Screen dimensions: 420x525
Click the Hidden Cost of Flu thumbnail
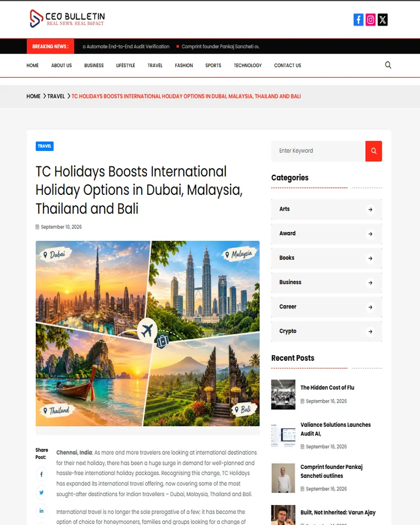pyautogui.click(x=283, y=394)
